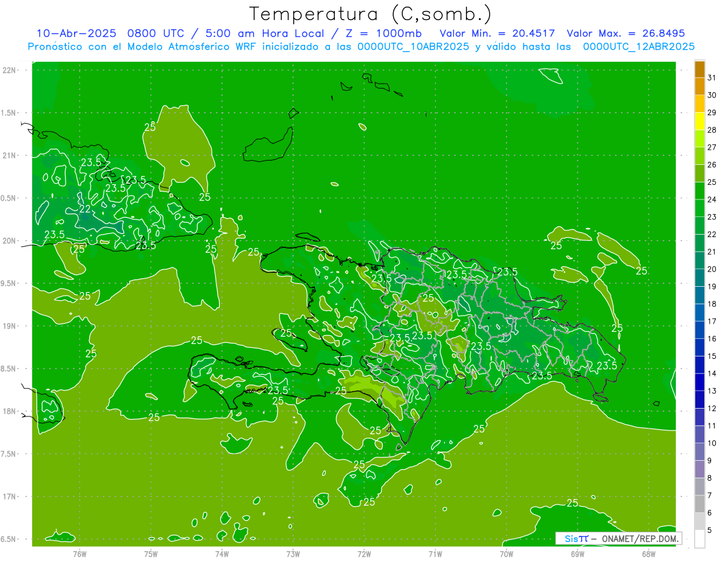The image size is (728, 562).
Task: Click the 26 value on the color scale
Action: click(x=712, y=165)
